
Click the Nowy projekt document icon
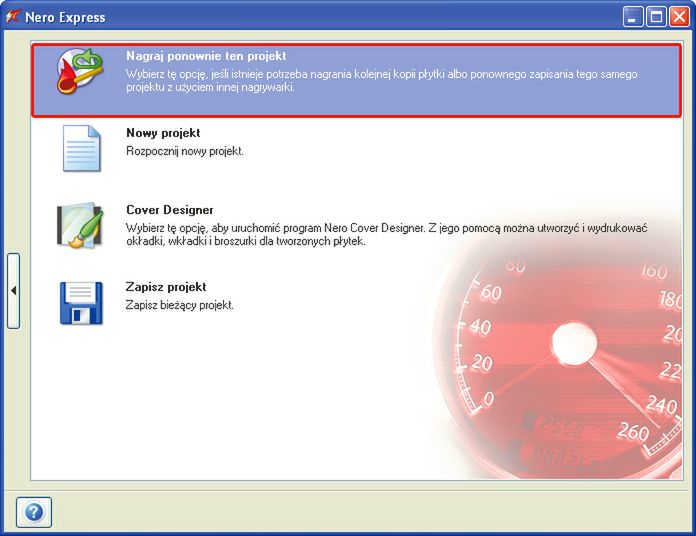81,148
